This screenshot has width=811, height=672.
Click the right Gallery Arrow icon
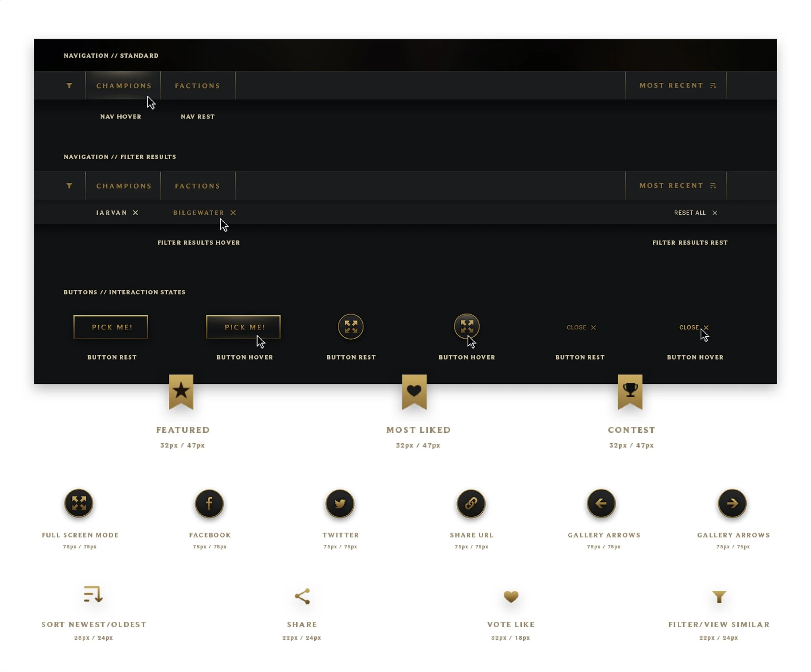tap(732, 504)
